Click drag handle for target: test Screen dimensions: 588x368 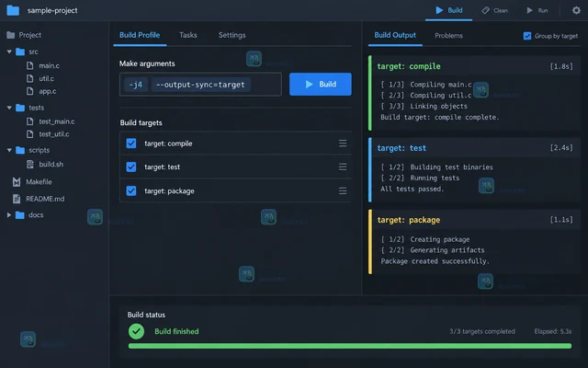pyautogui.click(x=343, y=167)
